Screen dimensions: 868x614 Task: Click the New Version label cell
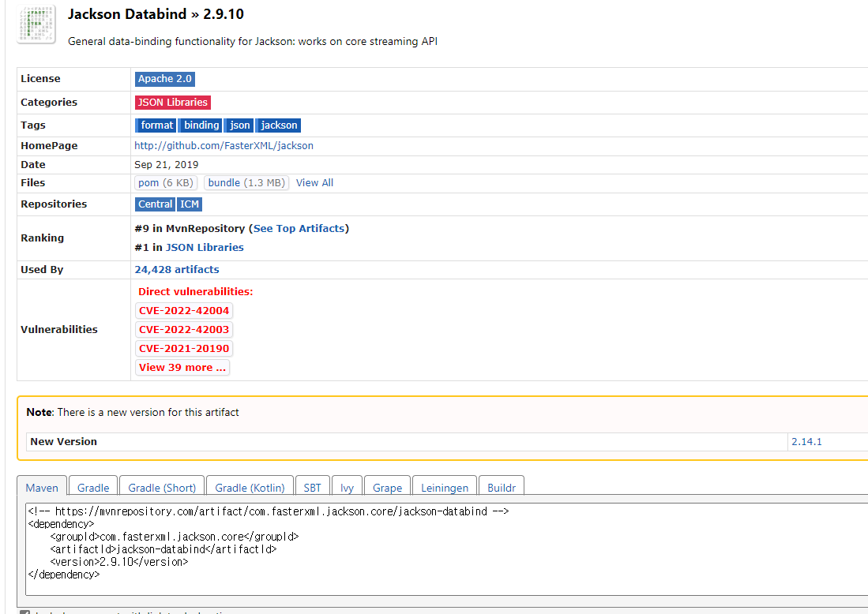pos(407,442)
